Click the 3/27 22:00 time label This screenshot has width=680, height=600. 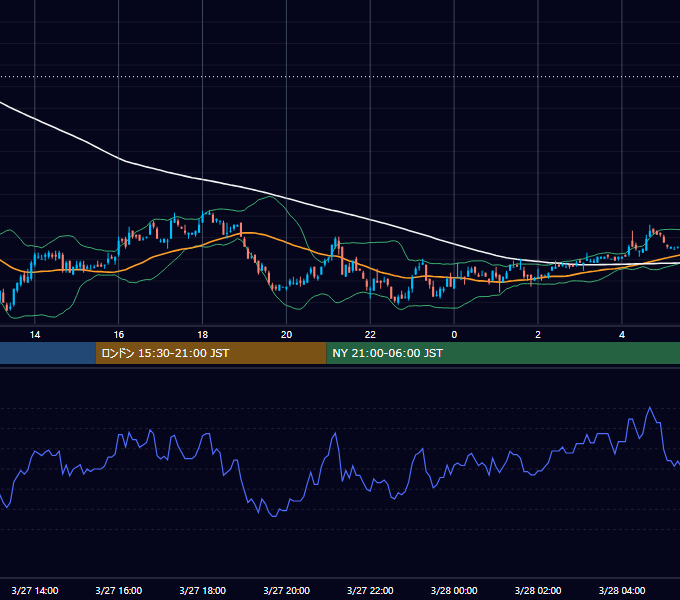[x=370, y=590]
